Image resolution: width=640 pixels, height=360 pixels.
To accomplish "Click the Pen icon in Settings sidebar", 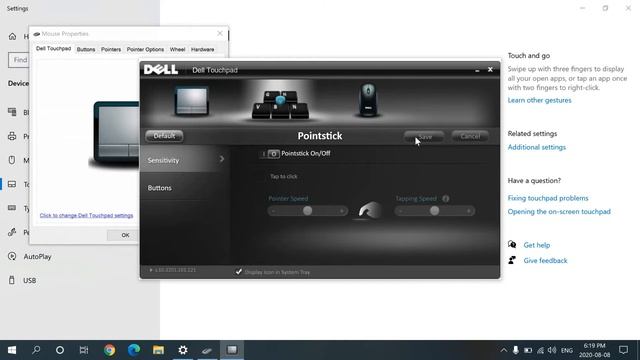I will (x=12, y=232).
